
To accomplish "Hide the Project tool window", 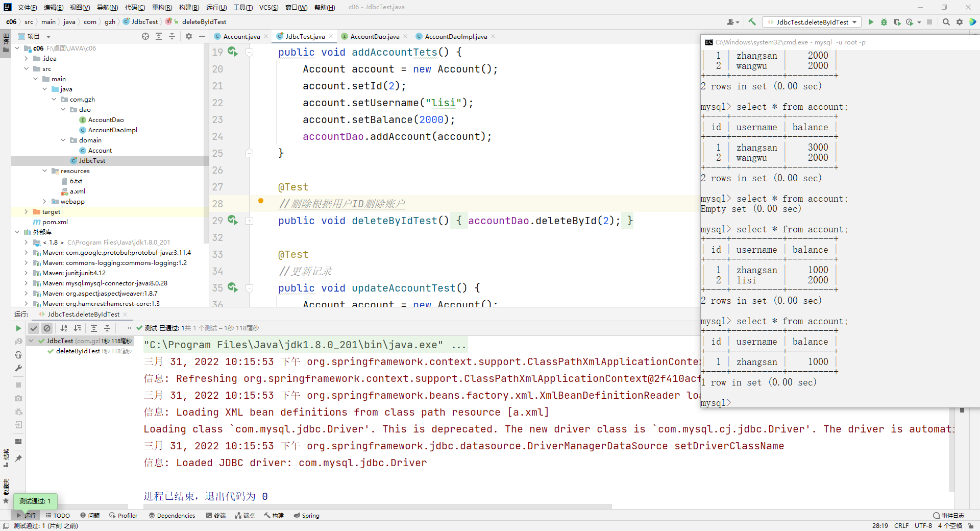I will click(x=202, y=36).
